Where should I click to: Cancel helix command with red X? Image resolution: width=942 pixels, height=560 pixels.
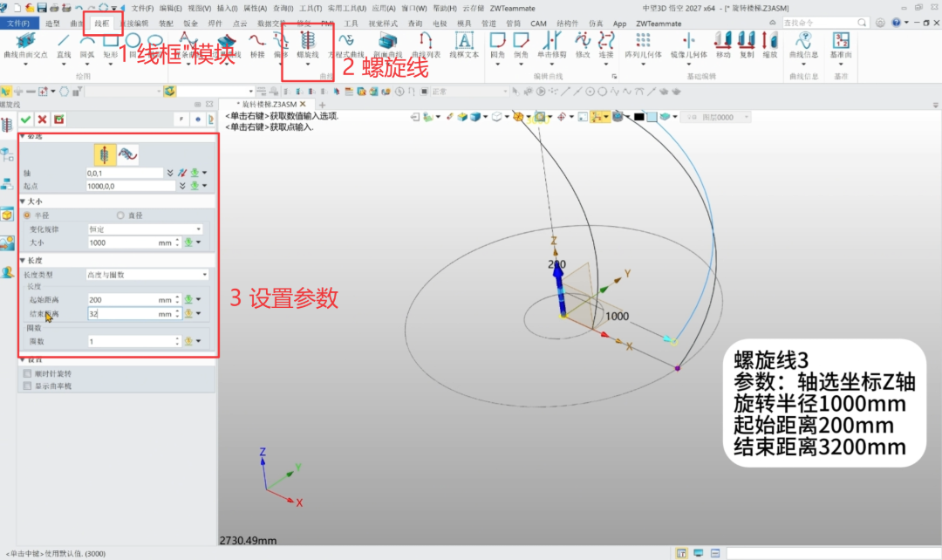tap(42, 120)
